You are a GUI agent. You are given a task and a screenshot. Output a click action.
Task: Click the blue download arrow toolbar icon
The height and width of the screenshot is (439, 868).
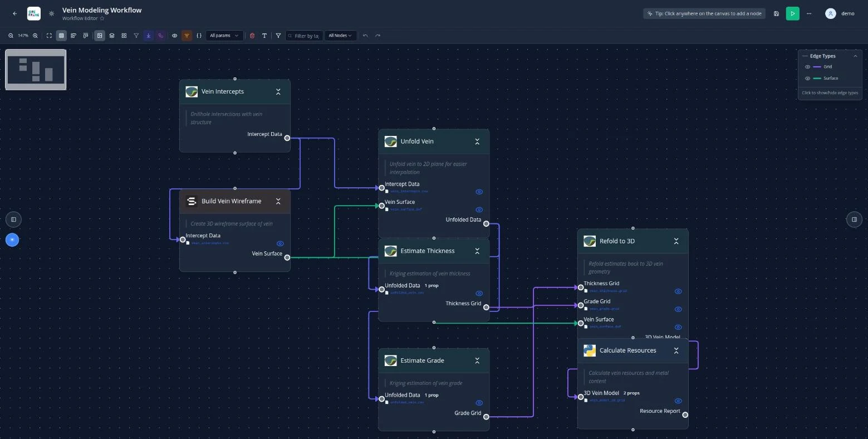click(x=149, y=36)
